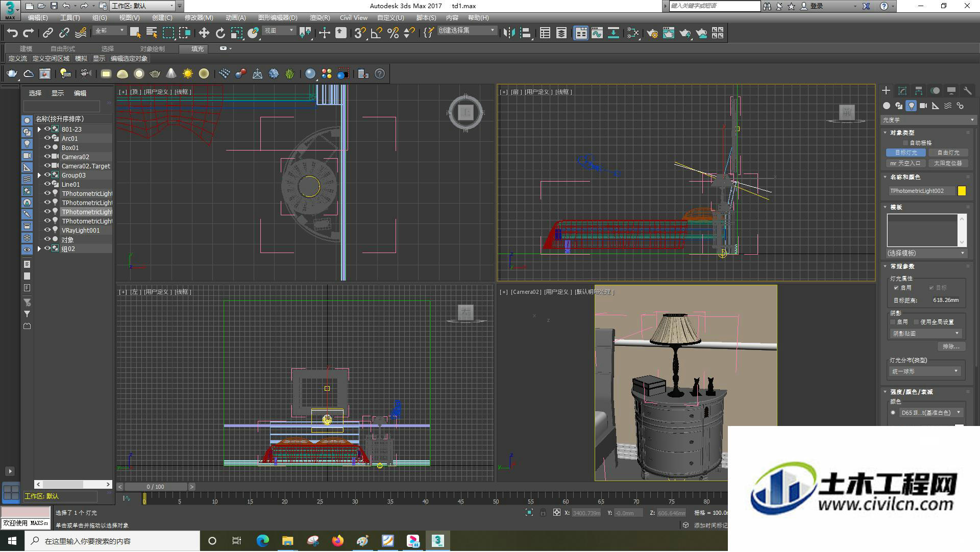980x552 pixels.
Task: Open the 编辑(E) menu
Action: 38,17
